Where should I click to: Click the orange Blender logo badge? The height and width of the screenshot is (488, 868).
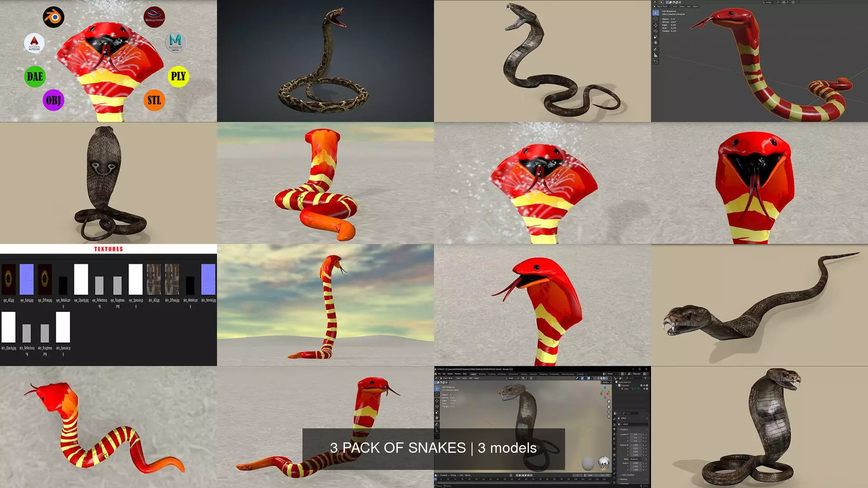tap(53, 17)
